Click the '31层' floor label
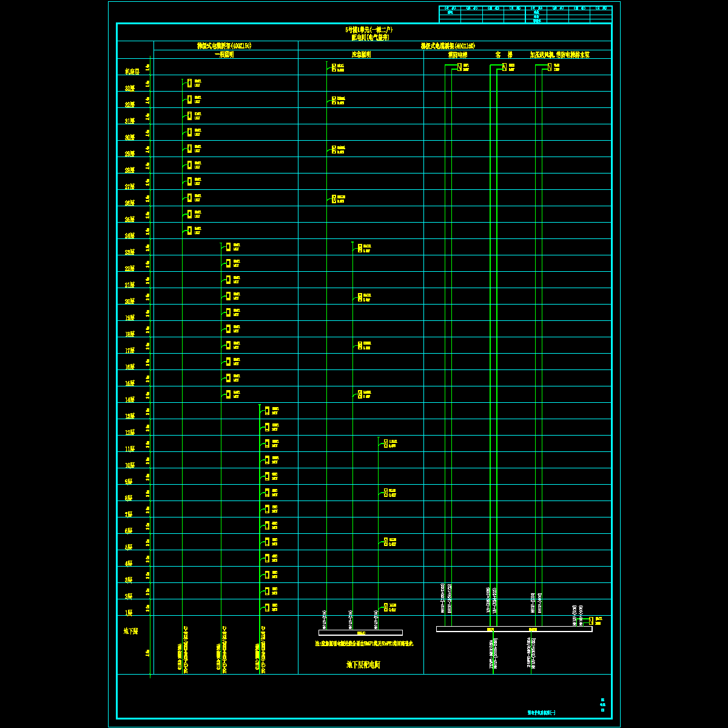Screen dimensions: 728x728 [x=130, y=121]
